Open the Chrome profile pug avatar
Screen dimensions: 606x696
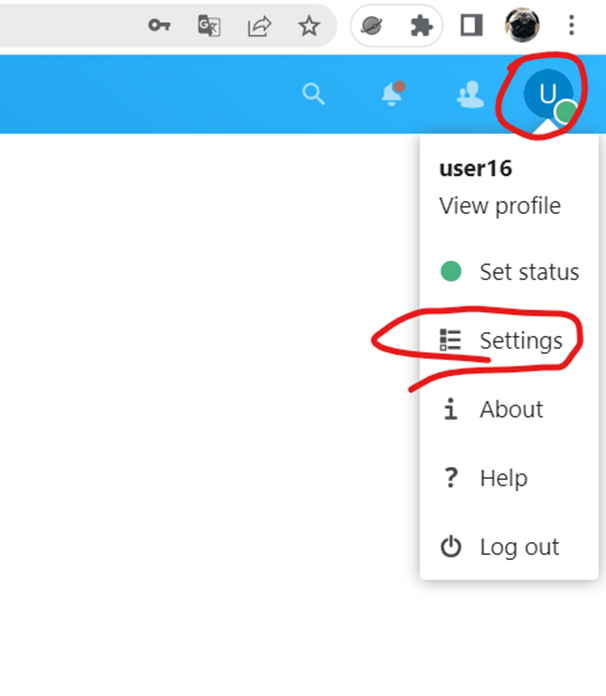pos(522,25)
